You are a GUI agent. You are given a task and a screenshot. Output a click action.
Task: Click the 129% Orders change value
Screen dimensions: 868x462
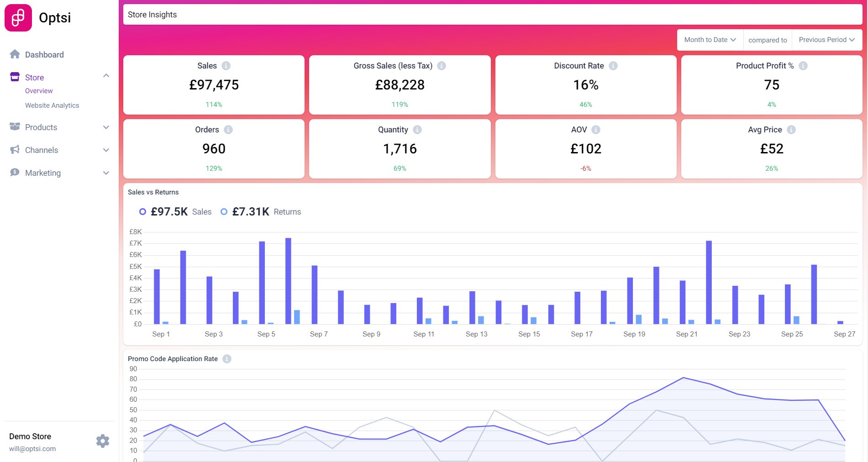pos(214,168)
